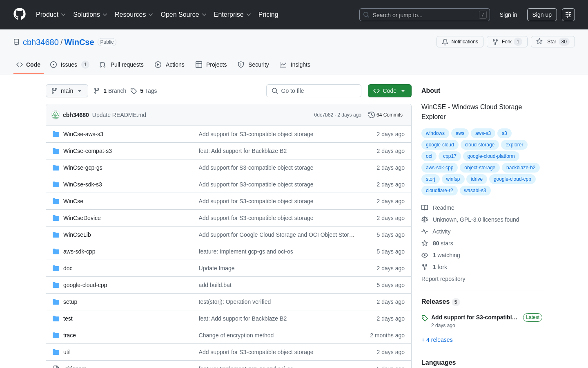This screenshot has width=588, height=368.
Task: Open the google-cloud-cpp folder icon
Action: [56, 285]
